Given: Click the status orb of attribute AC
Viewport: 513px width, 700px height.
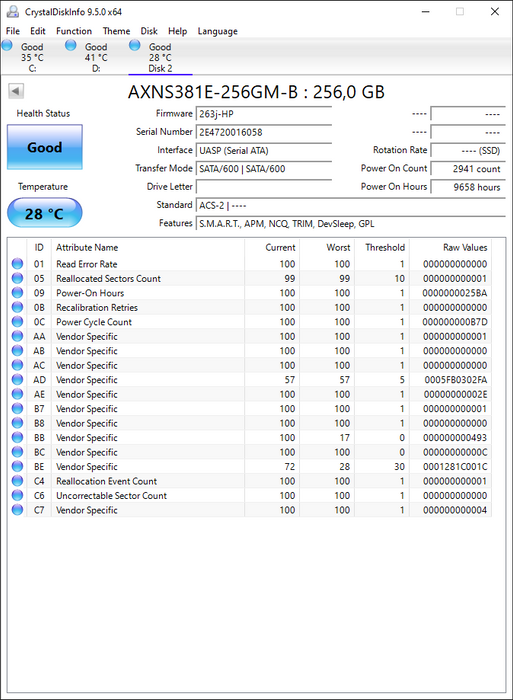Looking at the screenshot, I should pyautogui.click(x=17, y=365).
